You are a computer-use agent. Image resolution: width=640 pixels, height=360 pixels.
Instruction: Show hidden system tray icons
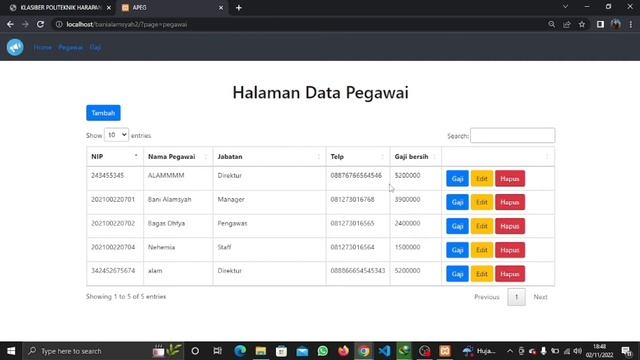click(x=510, y=351)
